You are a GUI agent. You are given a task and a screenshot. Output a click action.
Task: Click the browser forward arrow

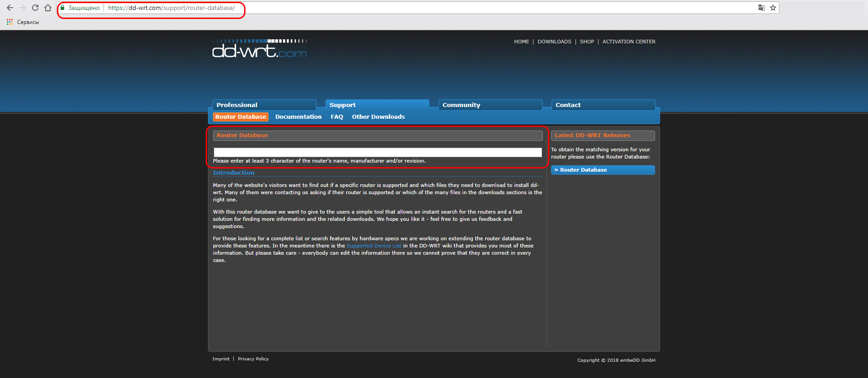pyautogui.click(x=23, y=8)
